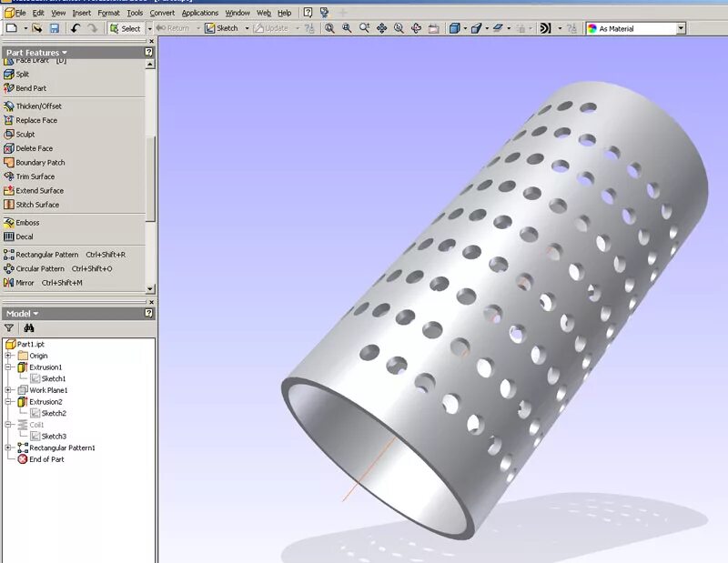Activate the Zoom All icon
The width and height of the screenshot is (728, 563).
(x=329, y=28)
